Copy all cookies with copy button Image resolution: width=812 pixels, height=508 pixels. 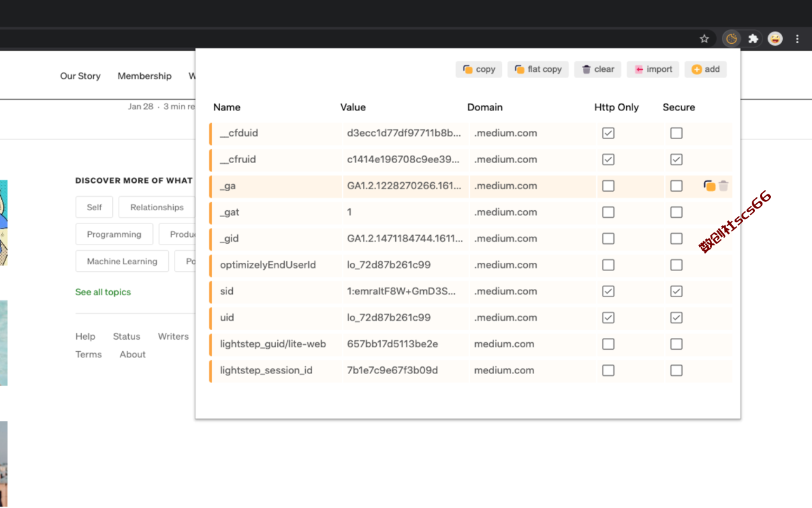pyautogui.click(x=479, y=69)
